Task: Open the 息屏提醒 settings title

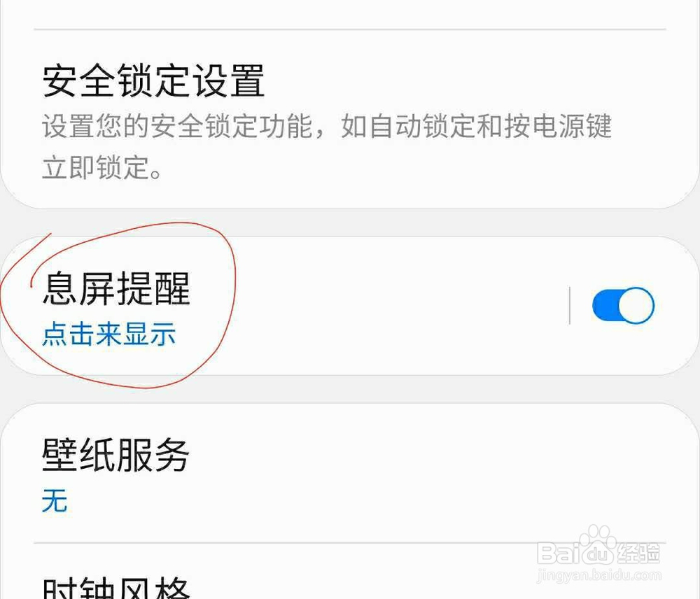Action: click(116, 289)
